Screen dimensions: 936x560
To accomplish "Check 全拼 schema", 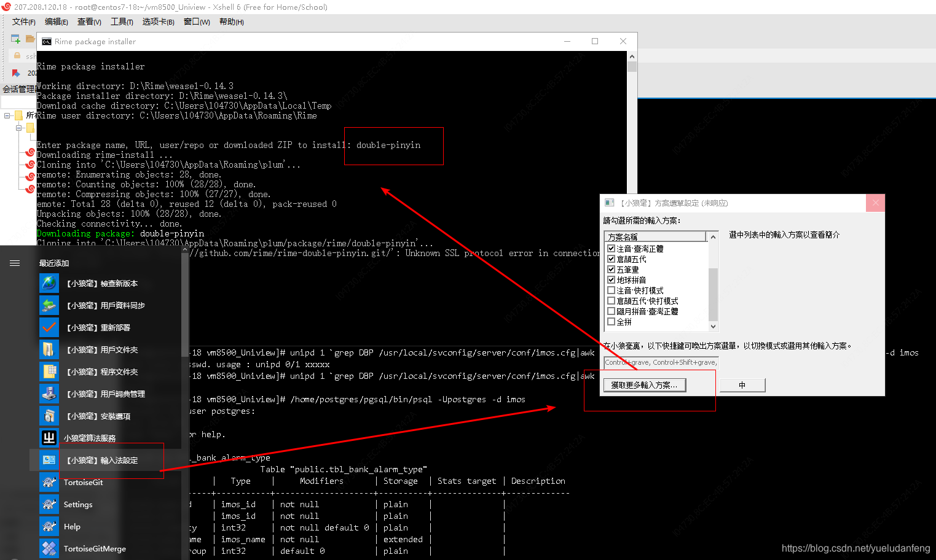I will click(x=611, y=322).
